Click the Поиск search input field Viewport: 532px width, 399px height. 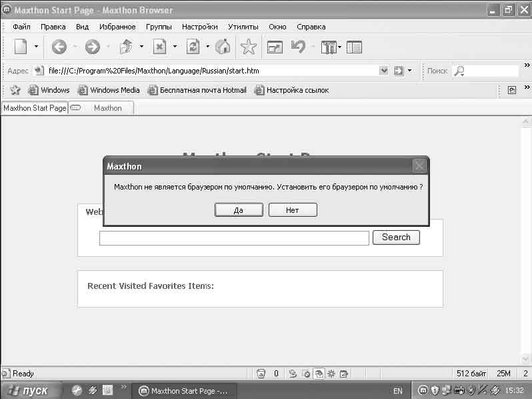point(492,71)
